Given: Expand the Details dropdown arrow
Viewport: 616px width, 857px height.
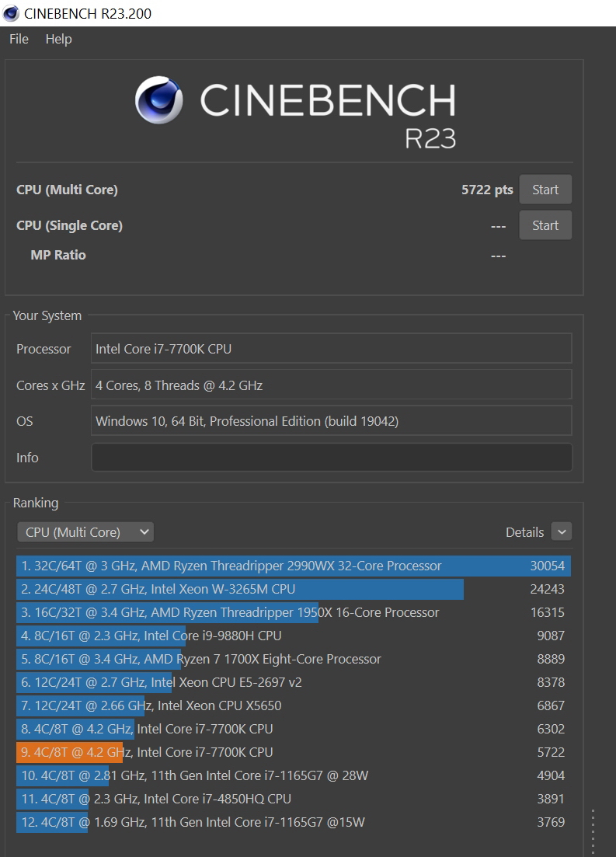Looking at the screenshot, I should [561, 532].
